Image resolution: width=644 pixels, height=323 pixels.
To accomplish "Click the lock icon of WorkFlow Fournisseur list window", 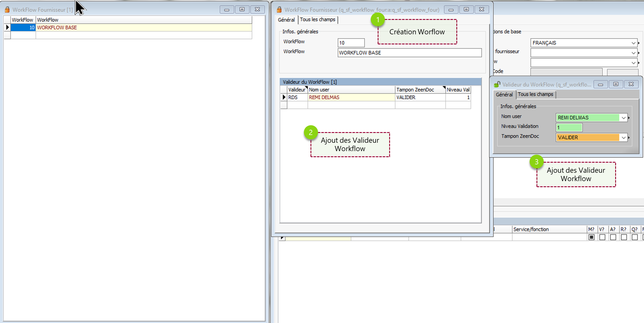I will point(7,10).
